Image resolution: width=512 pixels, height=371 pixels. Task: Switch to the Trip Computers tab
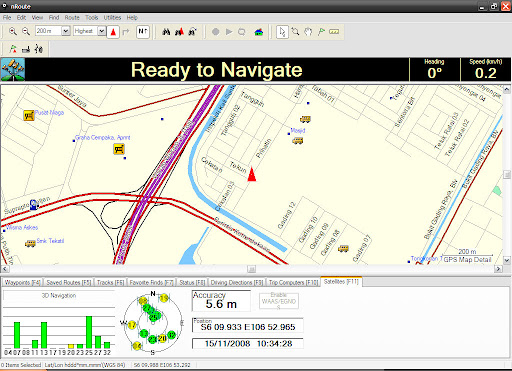click(x=293, y=283)
